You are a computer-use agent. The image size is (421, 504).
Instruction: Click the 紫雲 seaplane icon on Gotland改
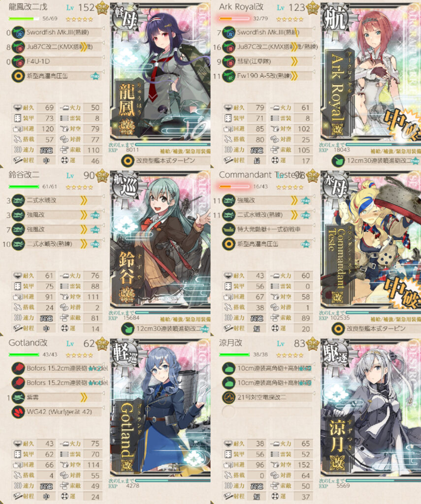tap(18, 397)
